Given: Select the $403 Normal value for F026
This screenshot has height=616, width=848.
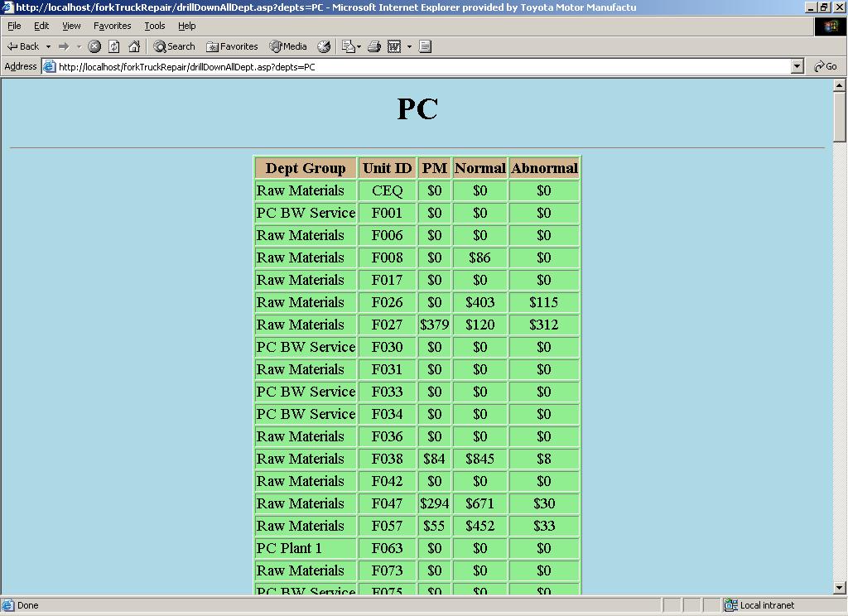Looking at the screenshot, I should point(480,302).
